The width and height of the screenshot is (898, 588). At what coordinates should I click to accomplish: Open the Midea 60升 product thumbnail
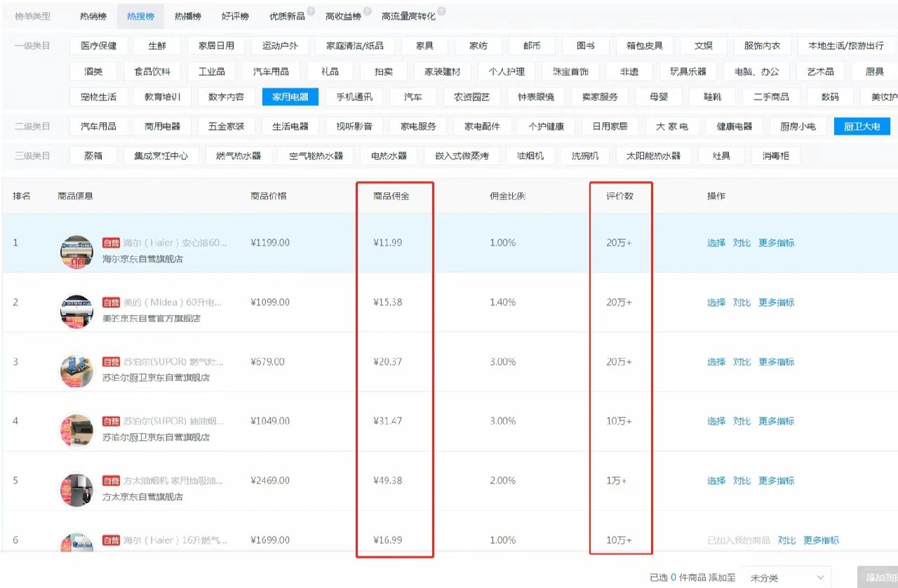coord(76,312)
